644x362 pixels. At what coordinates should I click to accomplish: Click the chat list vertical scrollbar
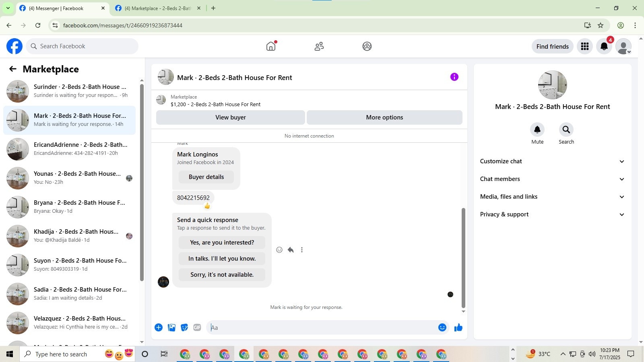(142, 183)
